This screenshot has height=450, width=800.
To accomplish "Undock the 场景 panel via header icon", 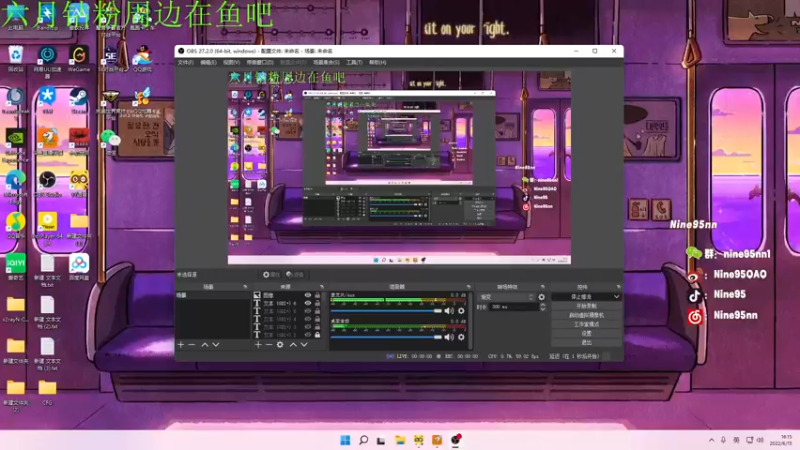I will tap(245, 287).
